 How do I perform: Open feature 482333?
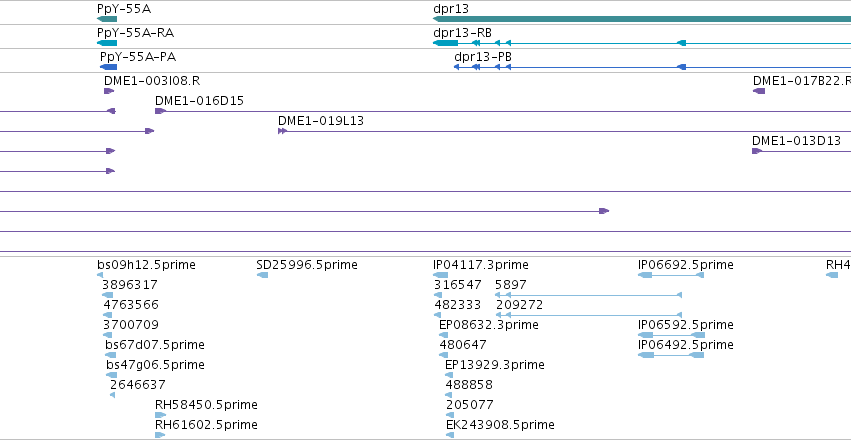(458, 305)
